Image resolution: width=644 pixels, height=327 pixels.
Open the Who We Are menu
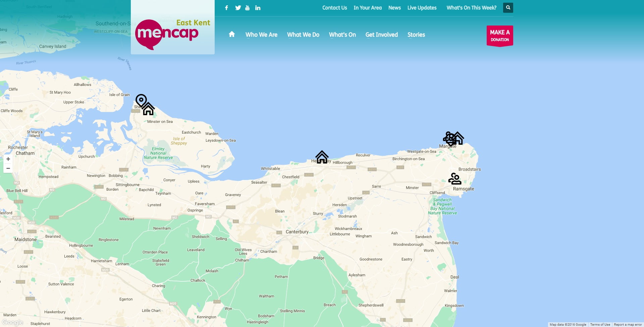pyautogui.click(x=261, y=35)
